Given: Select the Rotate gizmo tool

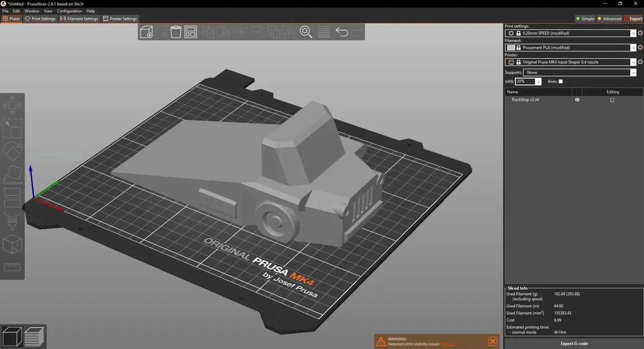Looking at the screenshot, I should (x=12, y=151).
